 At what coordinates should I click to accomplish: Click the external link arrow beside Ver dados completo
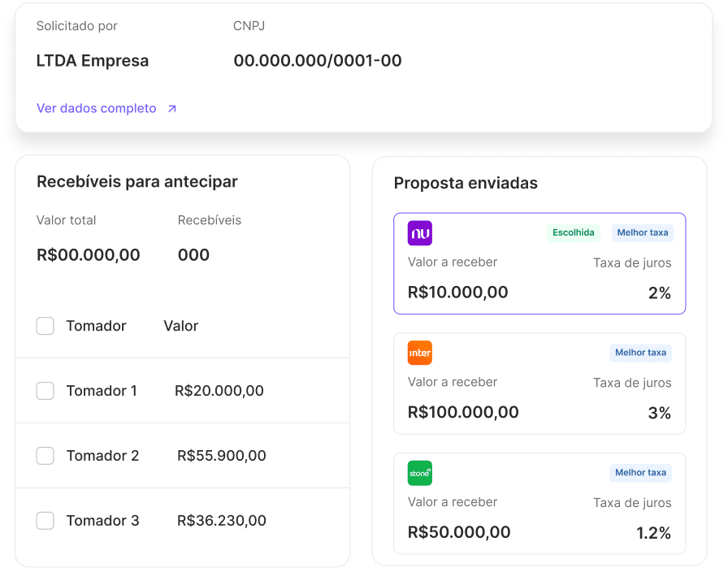[x=171, y=107]
